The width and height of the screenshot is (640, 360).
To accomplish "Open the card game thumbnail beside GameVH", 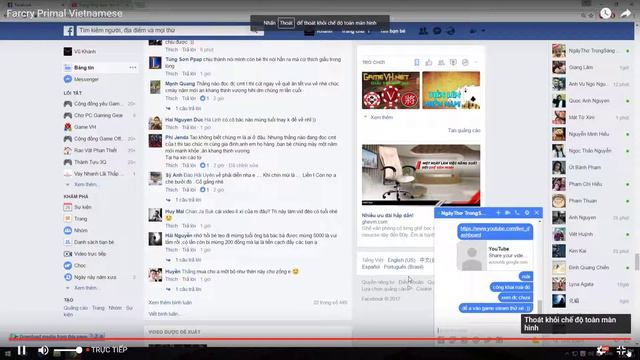I will (451, 90).
